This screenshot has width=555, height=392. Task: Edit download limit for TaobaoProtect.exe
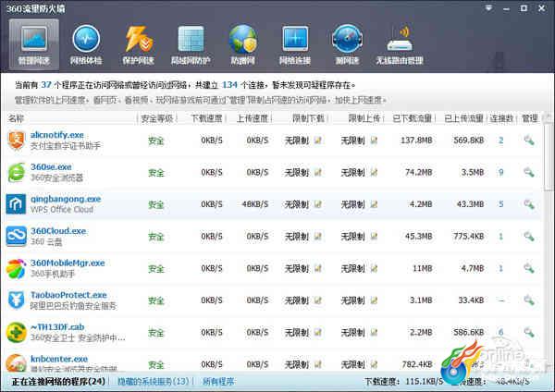click(318, 300)
